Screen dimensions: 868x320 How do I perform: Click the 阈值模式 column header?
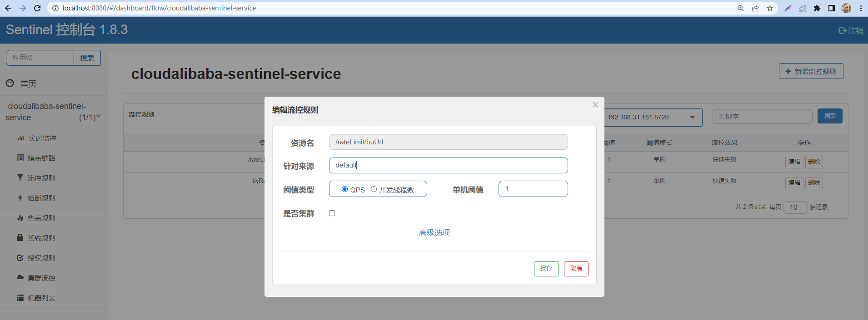[659, 143]
